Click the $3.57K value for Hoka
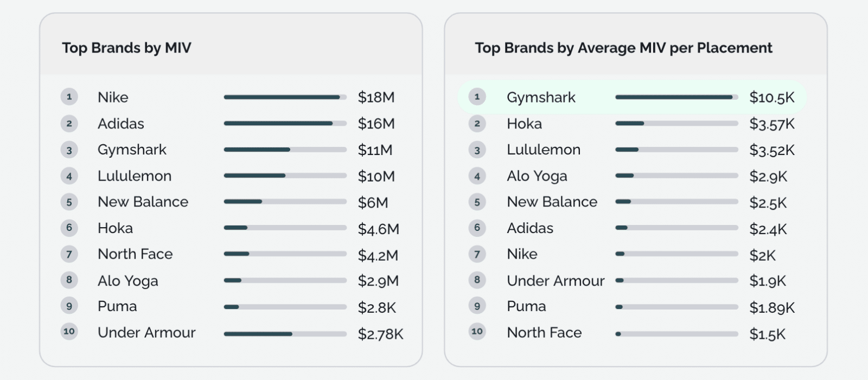The width and height of the screenshot is (868, 380). coord(771,124)
